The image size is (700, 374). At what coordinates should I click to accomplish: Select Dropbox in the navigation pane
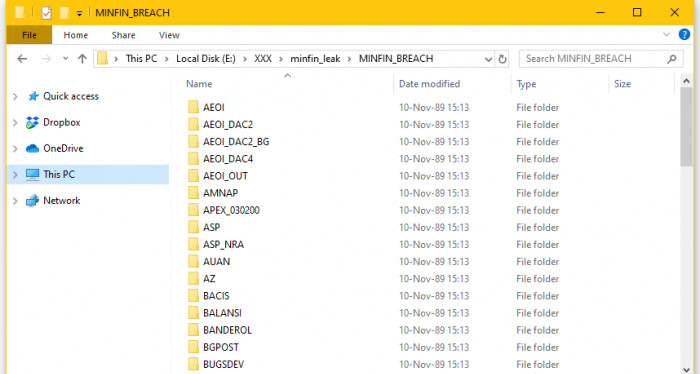click(x=62, y=122)
